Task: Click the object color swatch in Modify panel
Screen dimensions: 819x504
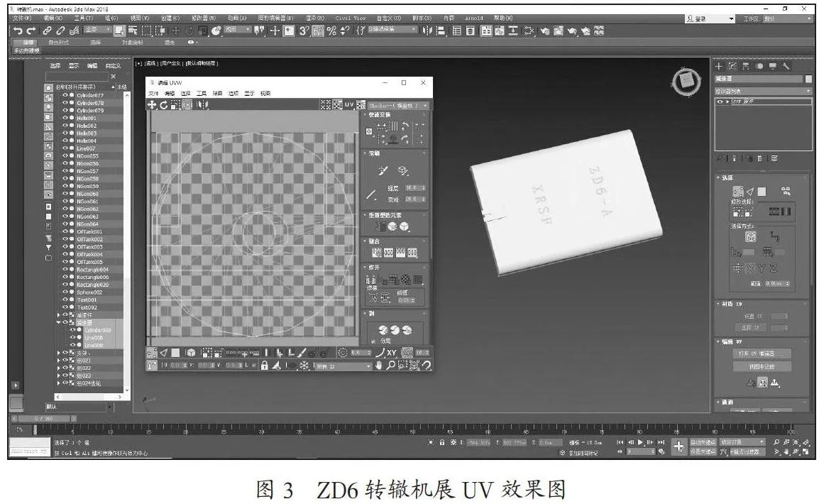Action: (808, 79)
